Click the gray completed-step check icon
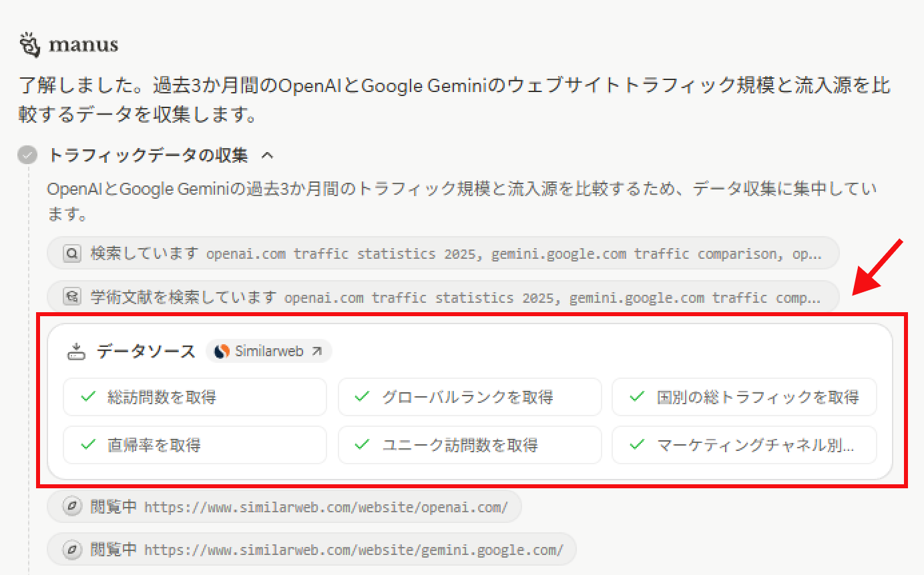Image resolution: width=924 pixels, height=575 pixels. (x=27, y=155)
